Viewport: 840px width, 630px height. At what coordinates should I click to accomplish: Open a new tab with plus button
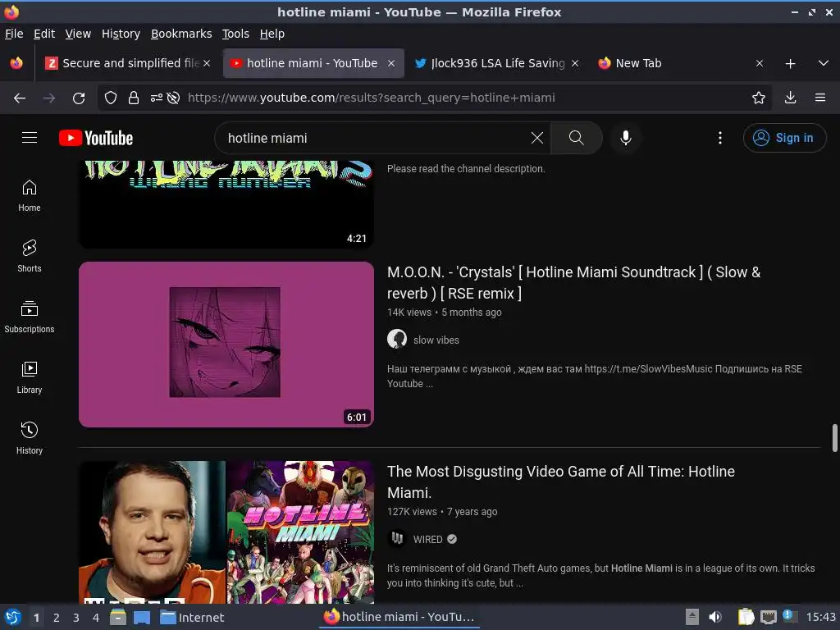[x=790, y=63]
